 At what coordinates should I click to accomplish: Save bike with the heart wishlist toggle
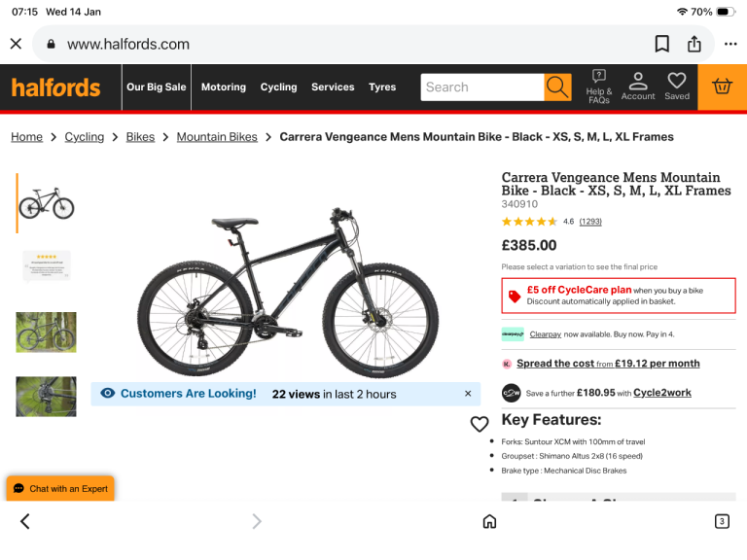(479, 424)
